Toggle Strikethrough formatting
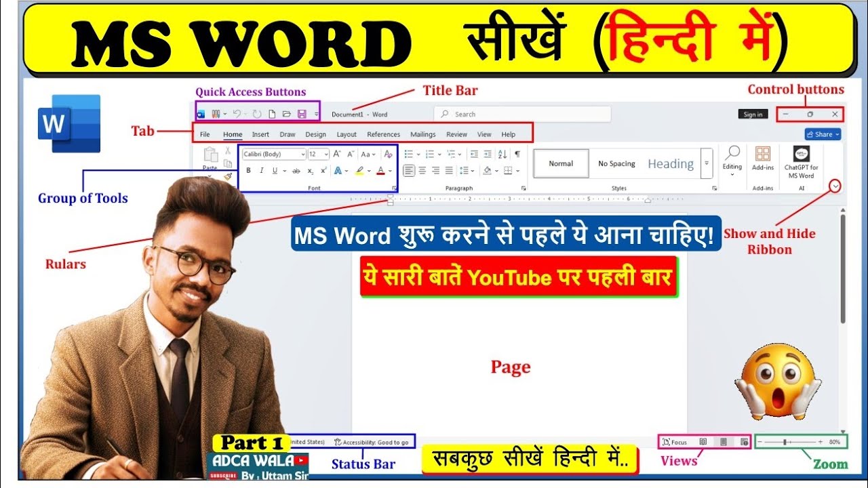The image size is (868, 488). [x=296, y=171]
